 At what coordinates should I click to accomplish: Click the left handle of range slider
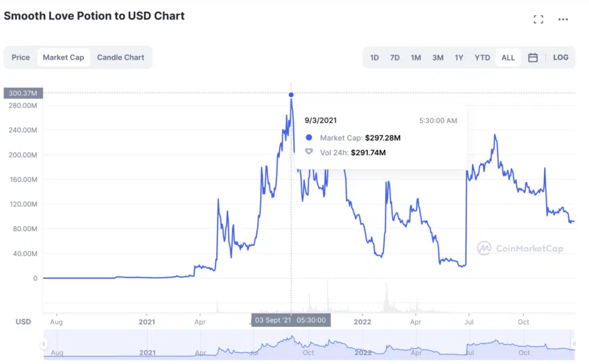(44, 344)
